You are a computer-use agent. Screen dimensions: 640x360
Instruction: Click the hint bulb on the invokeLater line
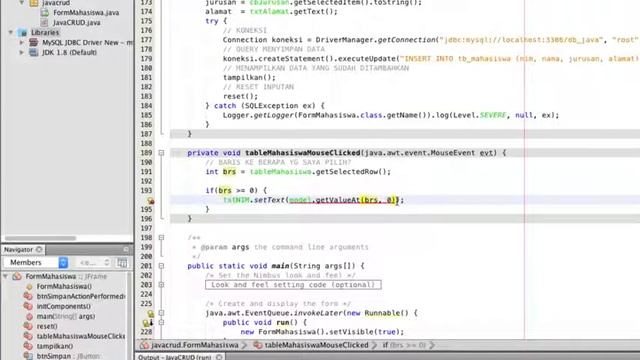click(x=151, y=313)
